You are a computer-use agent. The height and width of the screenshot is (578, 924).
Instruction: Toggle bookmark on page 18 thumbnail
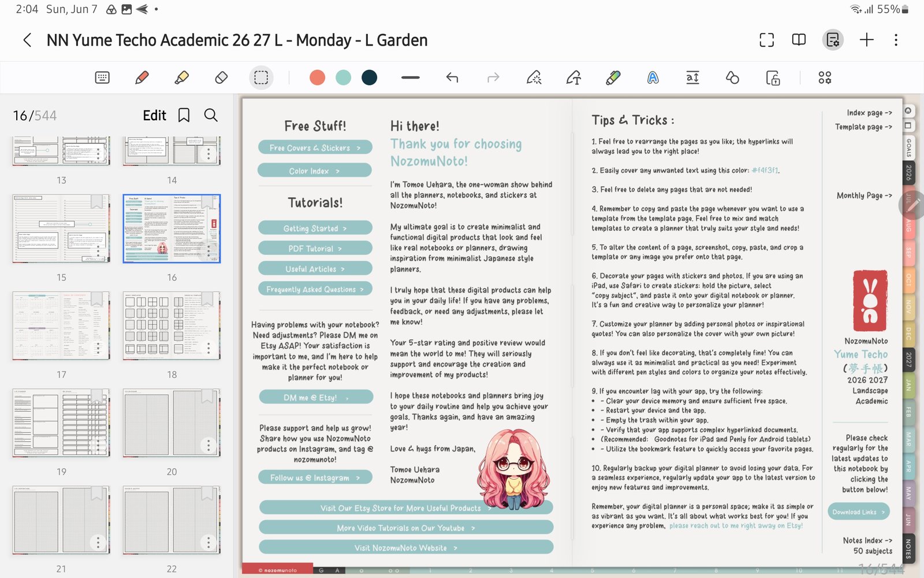(x=207, y=298)
